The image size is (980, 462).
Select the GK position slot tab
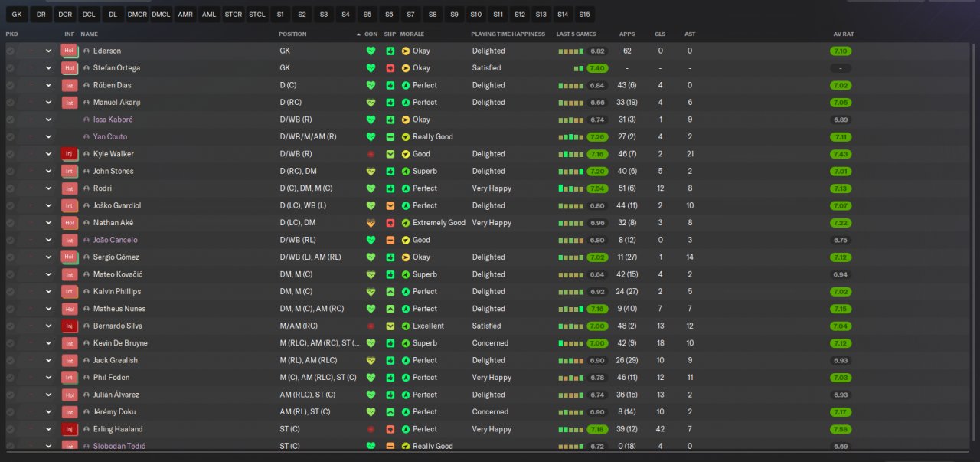17,15
